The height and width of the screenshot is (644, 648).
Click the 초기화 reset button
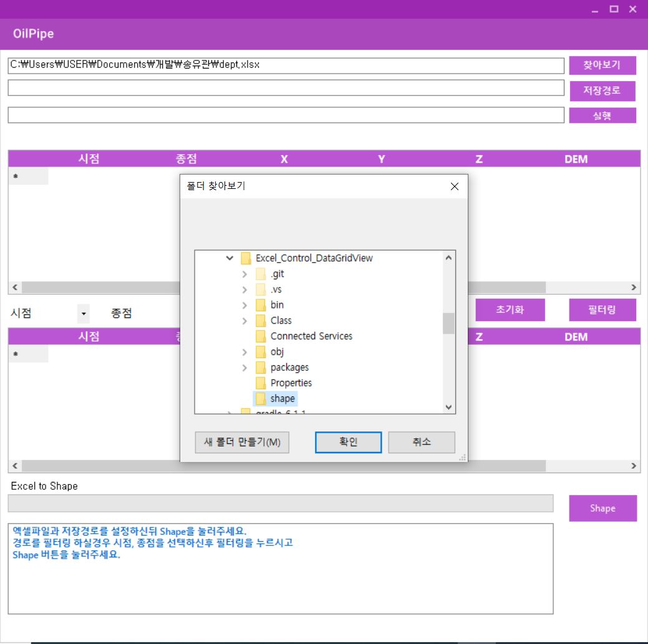[x=511, y=310]
